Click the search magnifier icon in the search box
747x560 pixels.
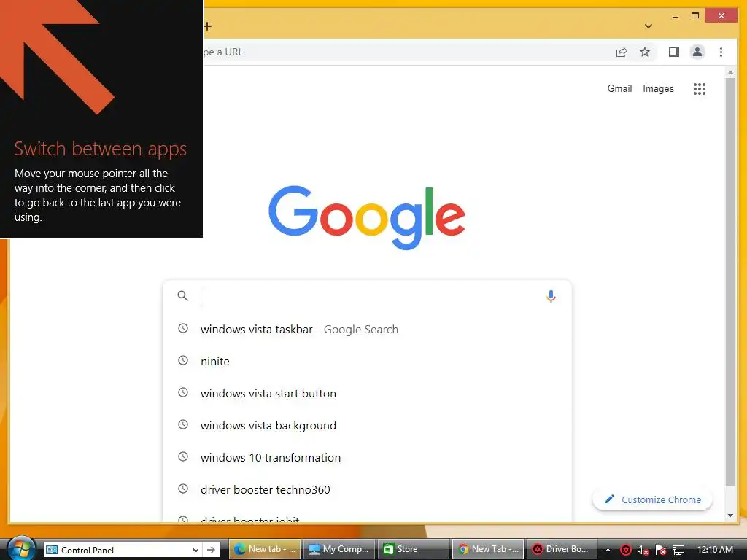[182, 296]
